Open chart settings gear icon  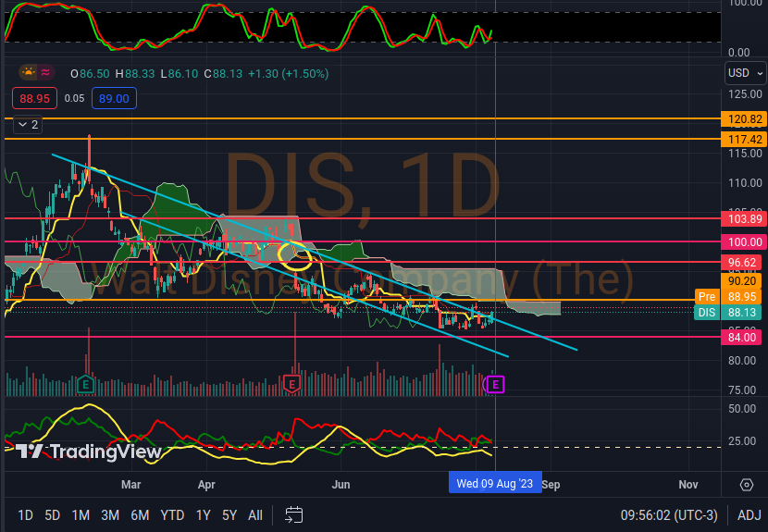coord(746,485)
